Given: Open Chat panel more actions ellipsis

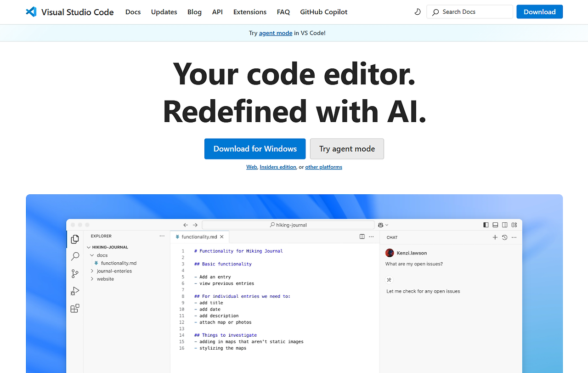Looking at the screenshot, I should pyautogui.click(x=514, y=237).
